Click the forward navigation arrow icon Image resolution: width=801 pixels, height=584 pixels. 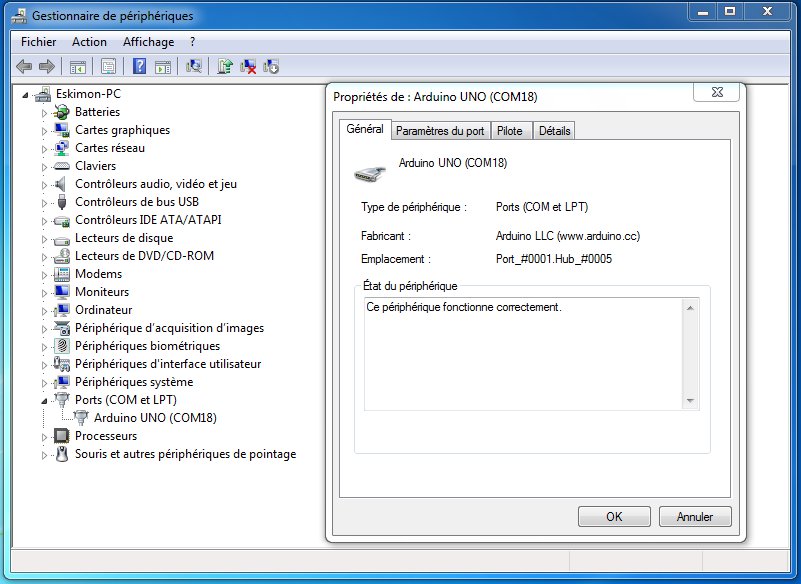coord(46,66)
